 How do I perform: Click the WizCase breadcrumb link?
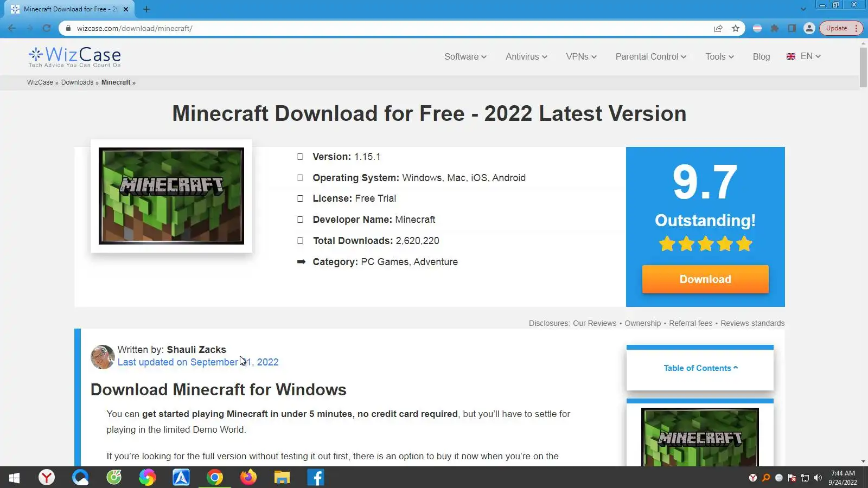point(40,82)
